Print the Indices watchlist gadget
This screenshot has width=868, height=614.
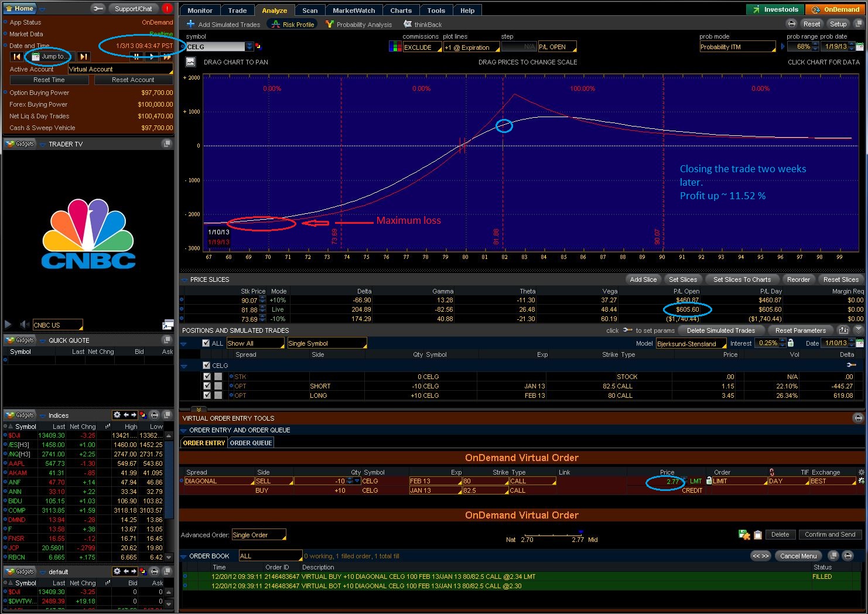click(155, 415)
